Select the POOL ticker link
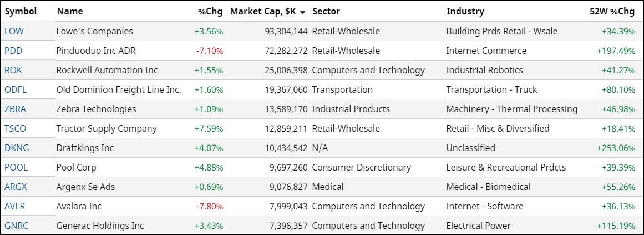 16,167
